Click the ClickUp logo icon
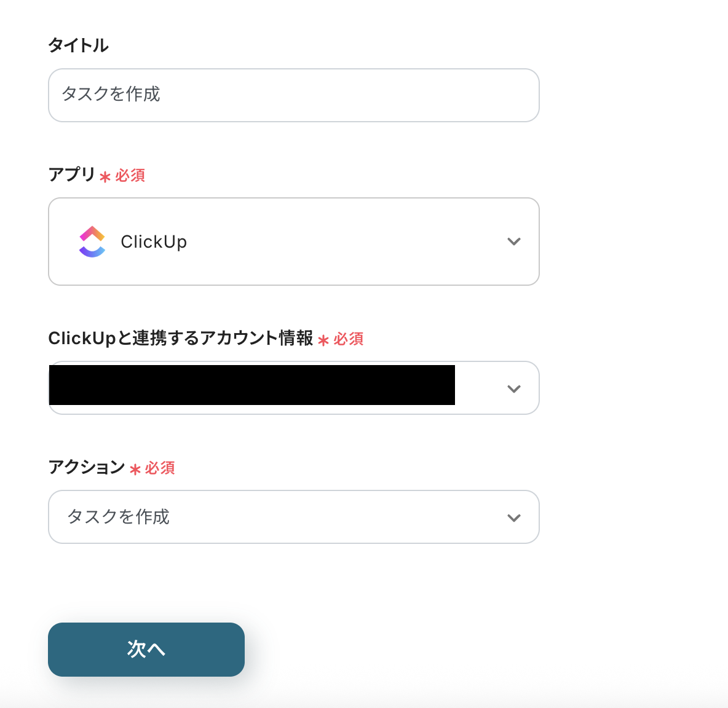The height and width of the screenshot is (708, 728). point(92,242)
